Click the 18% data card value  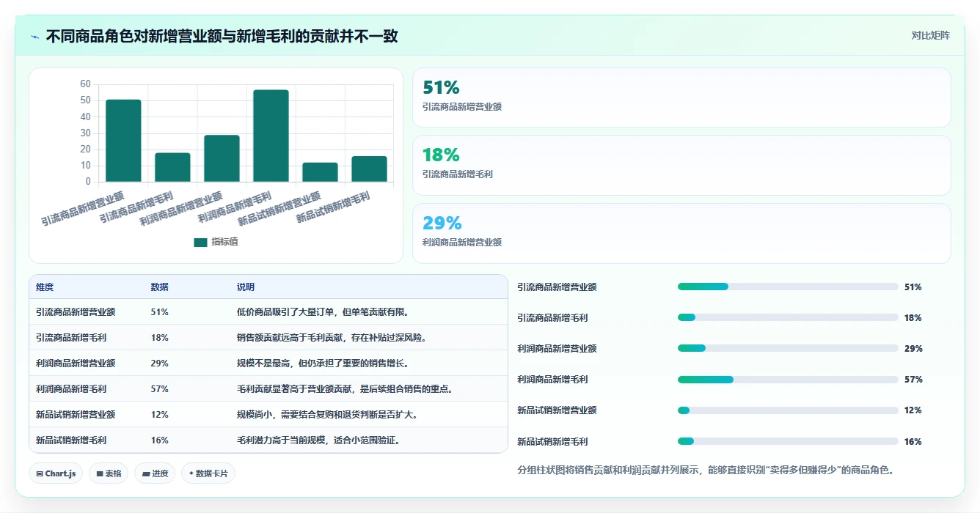[441, 155]
